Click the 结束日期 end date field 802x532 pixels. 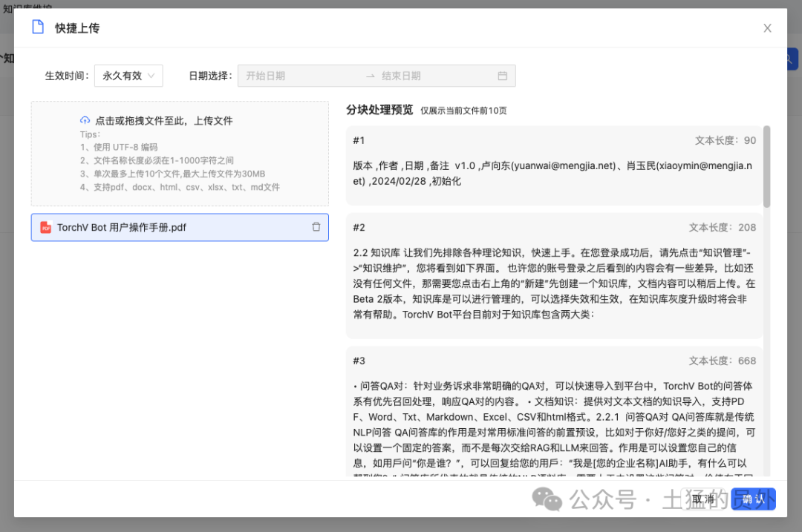434,76
